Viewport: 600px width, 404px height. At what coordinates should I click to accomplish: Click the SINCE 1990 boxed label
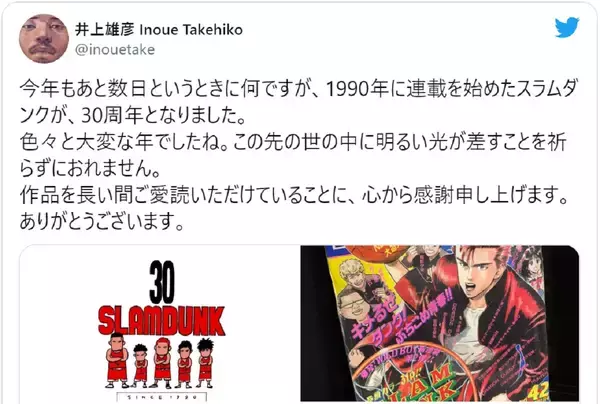pyautogui.click(x=161, y=397)
